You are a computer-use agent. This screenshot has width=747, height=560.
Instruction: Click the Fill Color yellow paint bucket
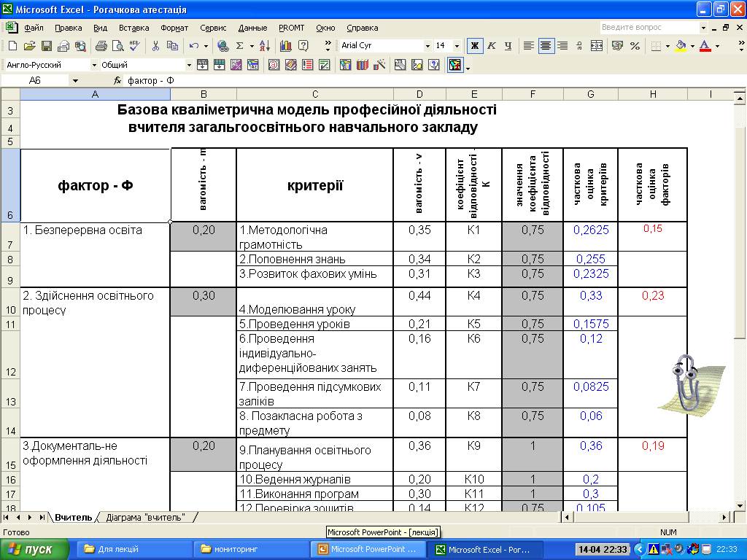(681, 46)
